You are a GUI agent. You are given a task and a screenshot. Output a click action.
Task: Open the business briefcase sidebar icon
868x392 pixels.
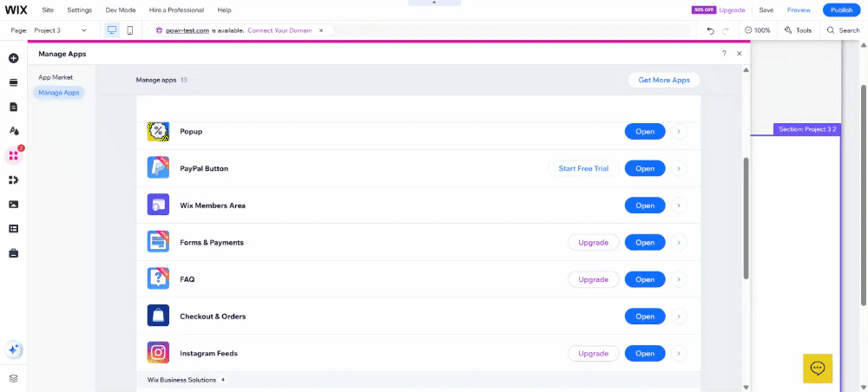(x=13, y=252)
